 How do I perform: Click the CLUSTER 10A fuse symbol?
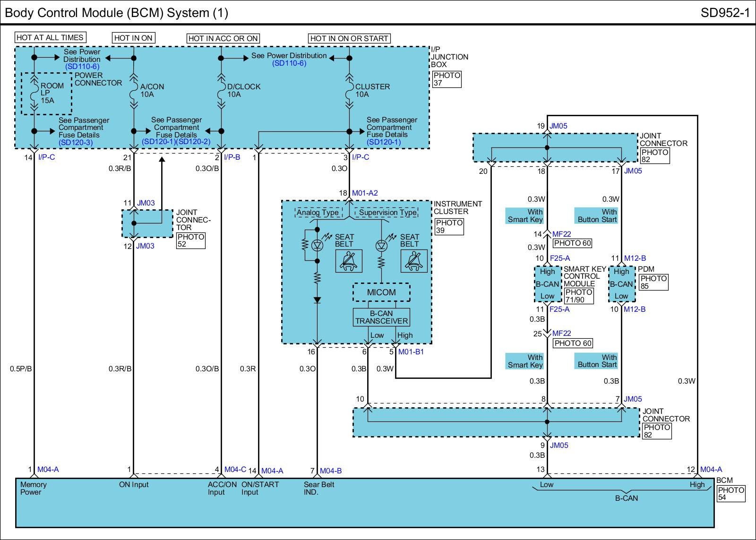(349, 91)
